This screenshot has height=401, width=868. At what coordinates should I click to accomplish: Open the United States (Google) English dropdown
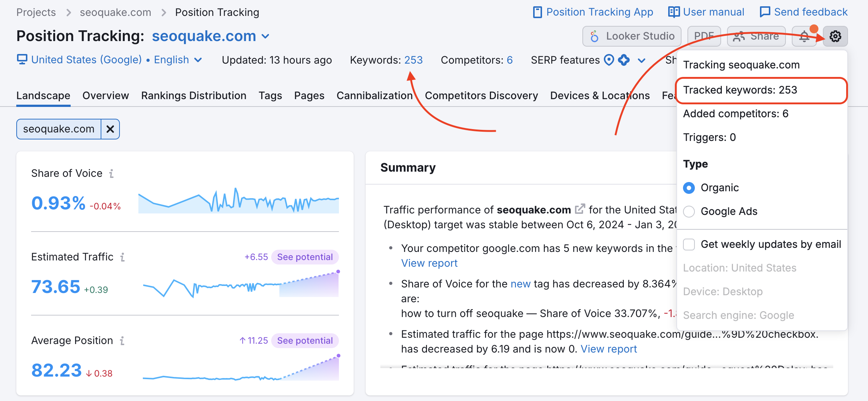point(117,60)
